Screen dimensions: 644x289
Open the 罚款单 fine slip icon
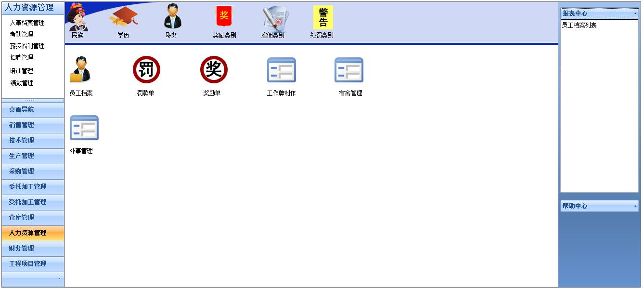[146, 70]
